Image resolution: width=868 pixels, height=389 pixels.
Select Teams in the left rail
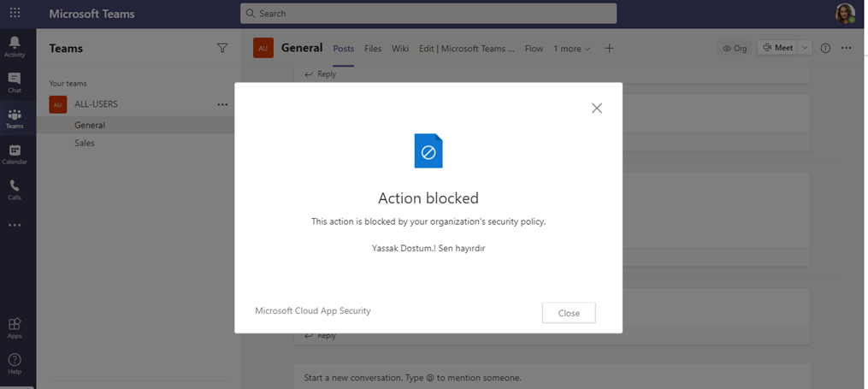tap(15, 119)
